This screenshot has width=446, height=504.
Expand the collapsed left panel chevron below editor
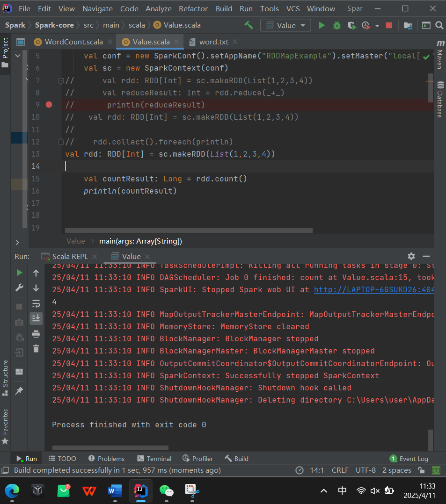click(17, 242)
